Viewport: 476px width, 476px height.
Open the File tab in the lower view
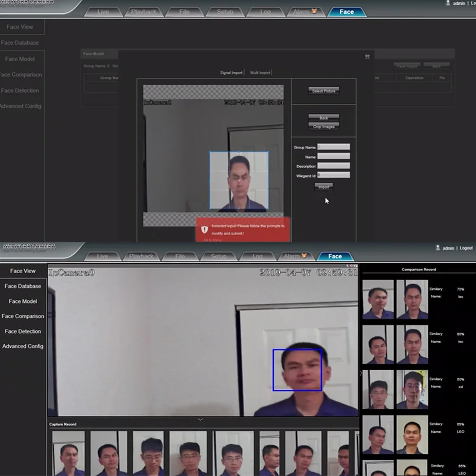pyautogui.click(x=180, y=256)
